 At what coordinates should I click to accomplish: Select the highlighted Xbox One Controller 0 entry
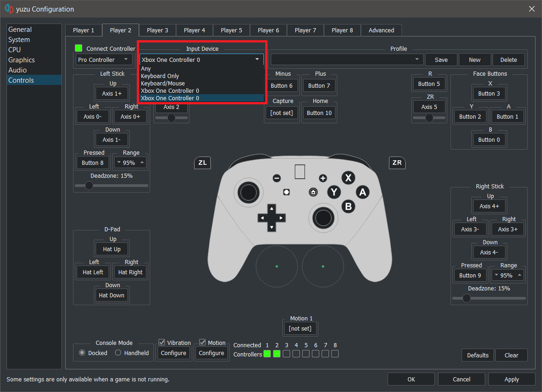(202, 98)
